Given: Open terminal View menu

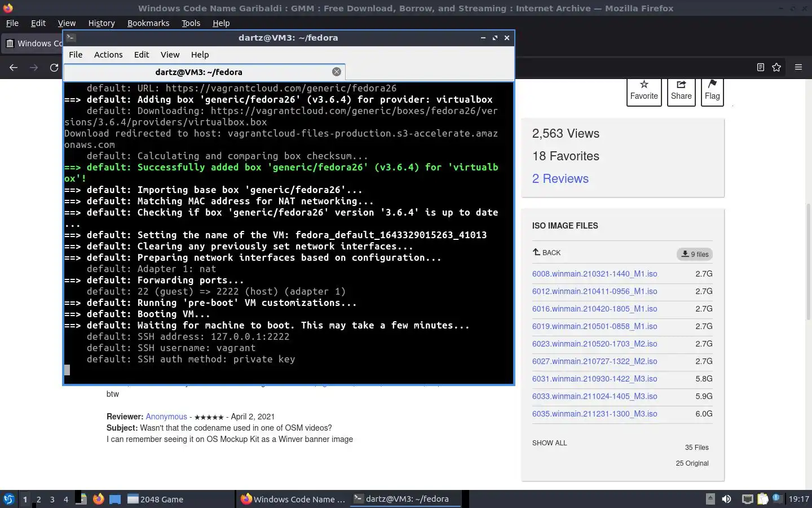Looking at the screenshot, I should [170, 55].
